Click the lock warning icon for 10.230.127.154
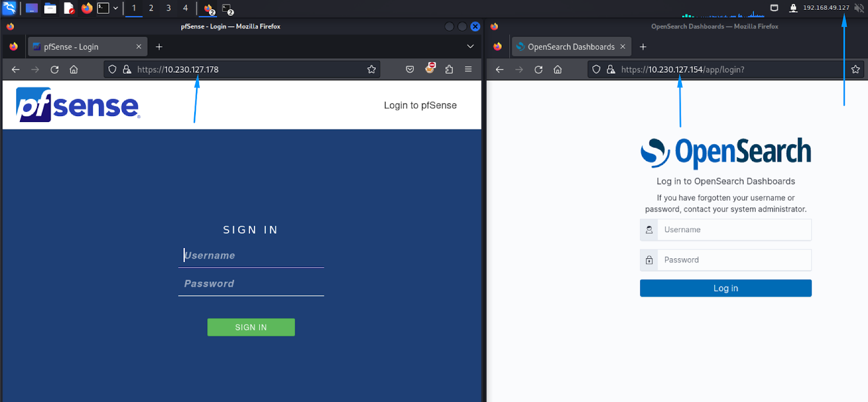Image resolution: width=868 pixels, height=402 pixels. point(611,69)
